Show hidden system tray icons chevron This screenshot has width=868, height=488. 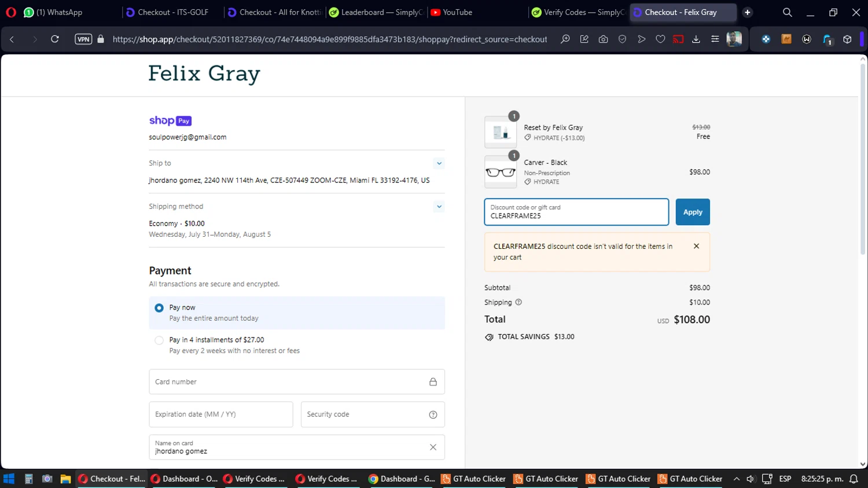737,479
